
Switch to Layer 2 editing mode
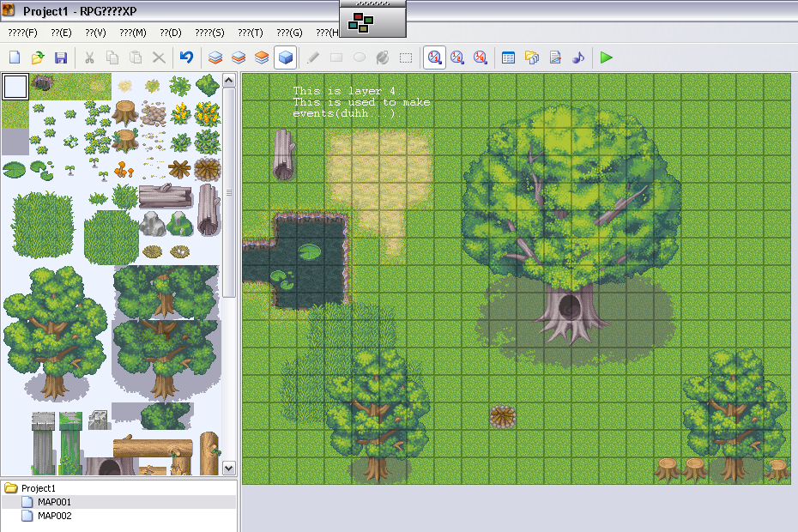(238, 57)
